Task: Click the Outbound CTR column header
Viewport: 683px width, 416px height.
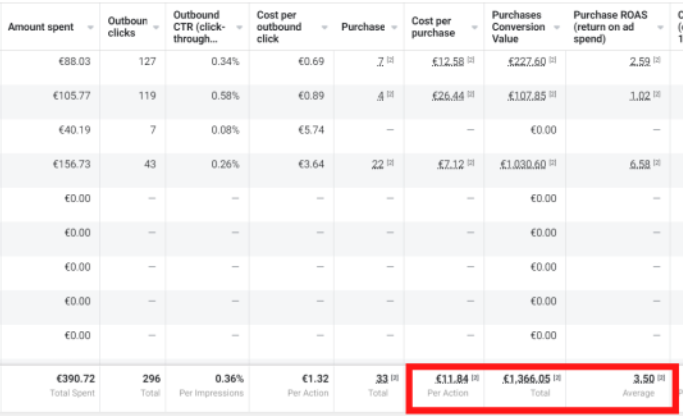Action: click(x=199, y=27)
